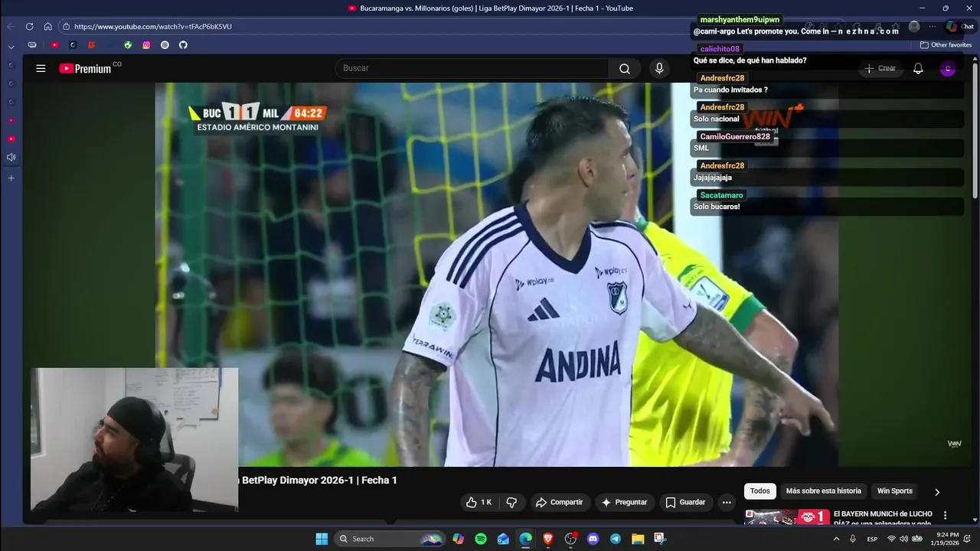Select Más sobre esta historia chip
The height and width of the screenshot is (551, 980).
coord(823,491)
